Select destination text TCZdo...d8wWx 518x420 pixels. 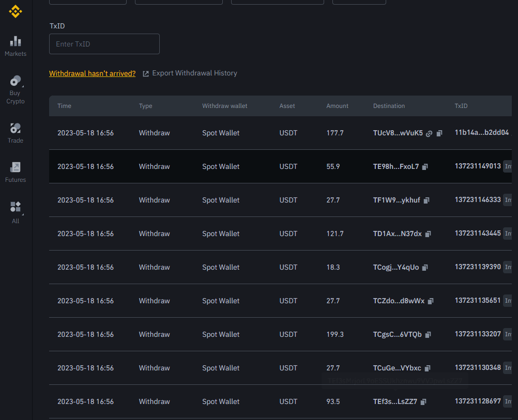[399, 301]
